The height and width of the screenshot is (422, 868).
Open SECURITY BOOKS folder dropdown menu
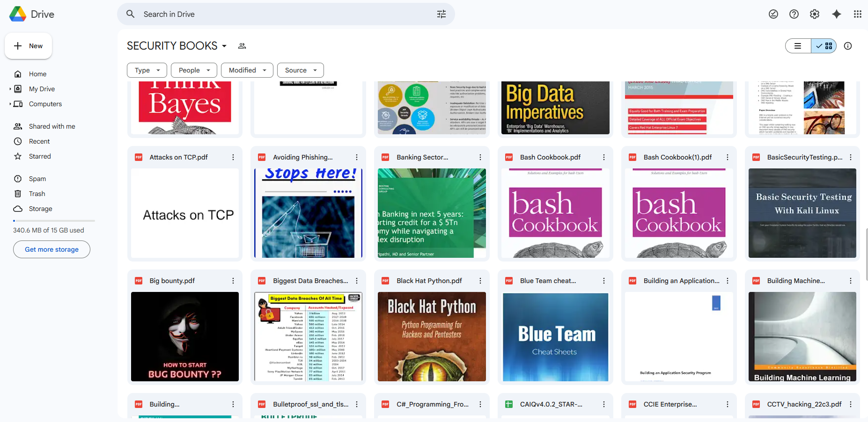[224, 46]
